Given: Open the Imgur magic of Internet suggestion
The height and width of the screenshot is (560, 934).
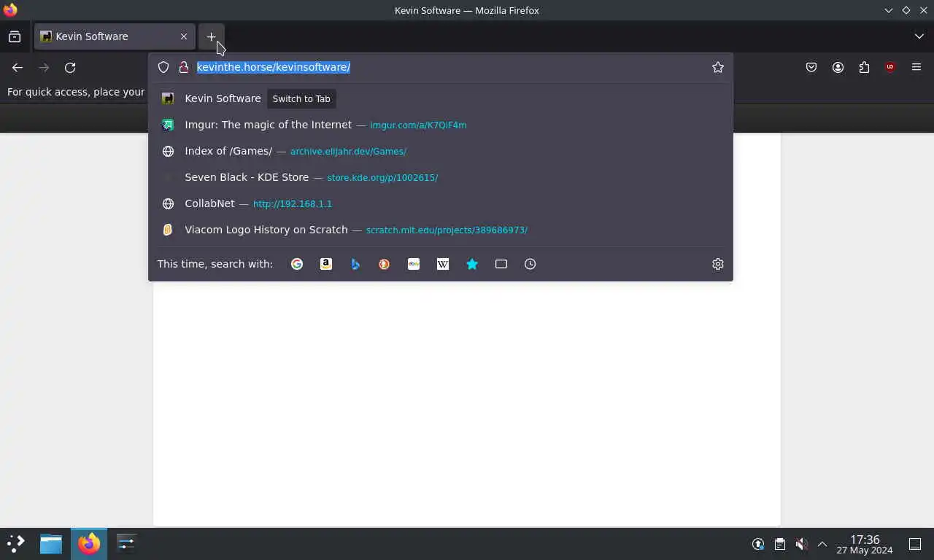Looking at the screenshot, I should 441,125.
